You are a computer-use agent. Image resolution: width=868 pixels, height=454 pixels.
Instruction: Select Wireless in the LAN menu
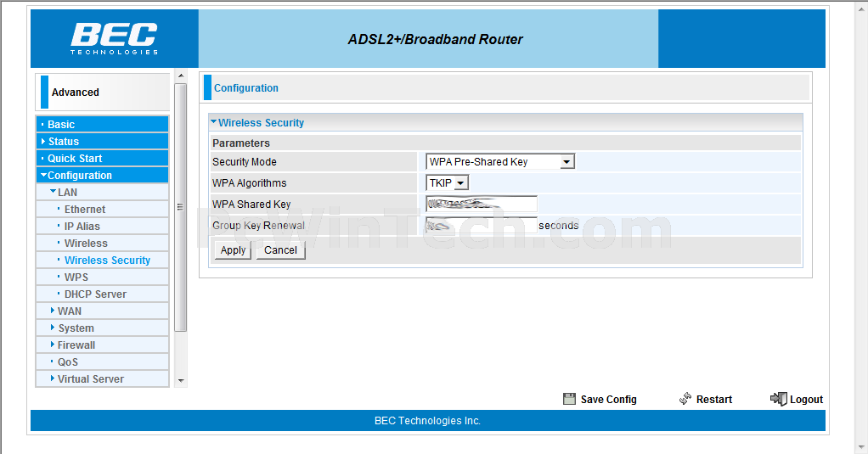tap(86, 244)
